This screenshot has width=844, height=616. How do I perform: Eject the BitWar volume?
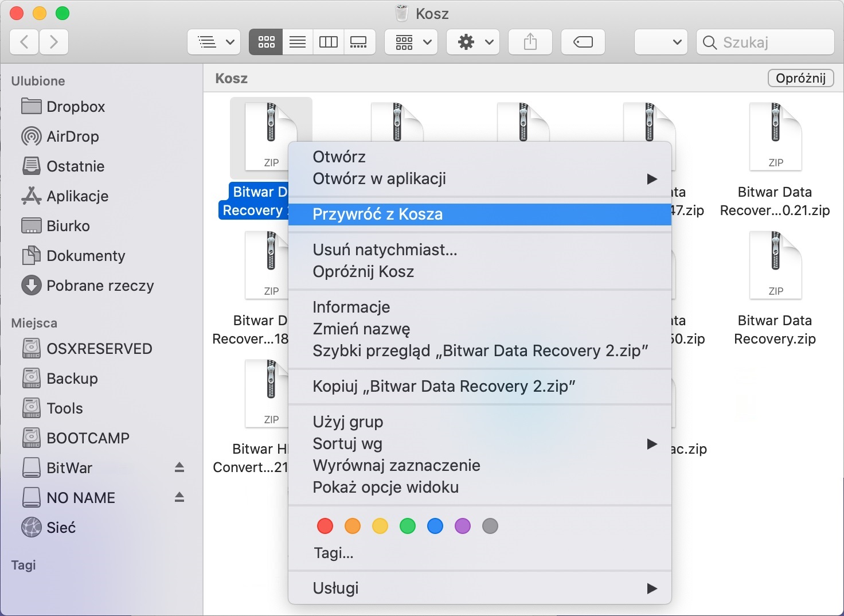pos(179,467)
